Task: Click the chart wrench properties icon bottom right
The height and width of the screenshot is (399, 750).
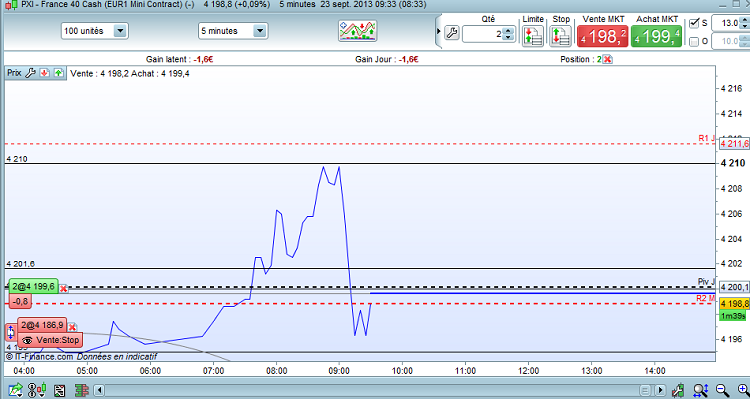Action: pos(677,390)
